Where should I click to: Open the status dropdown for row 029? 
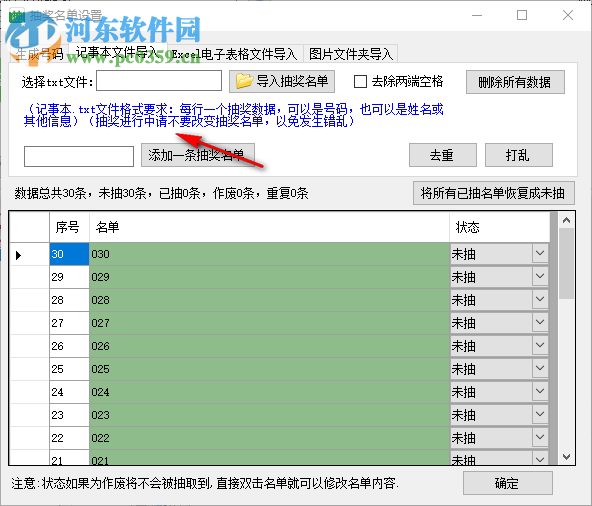coord(540,277)
